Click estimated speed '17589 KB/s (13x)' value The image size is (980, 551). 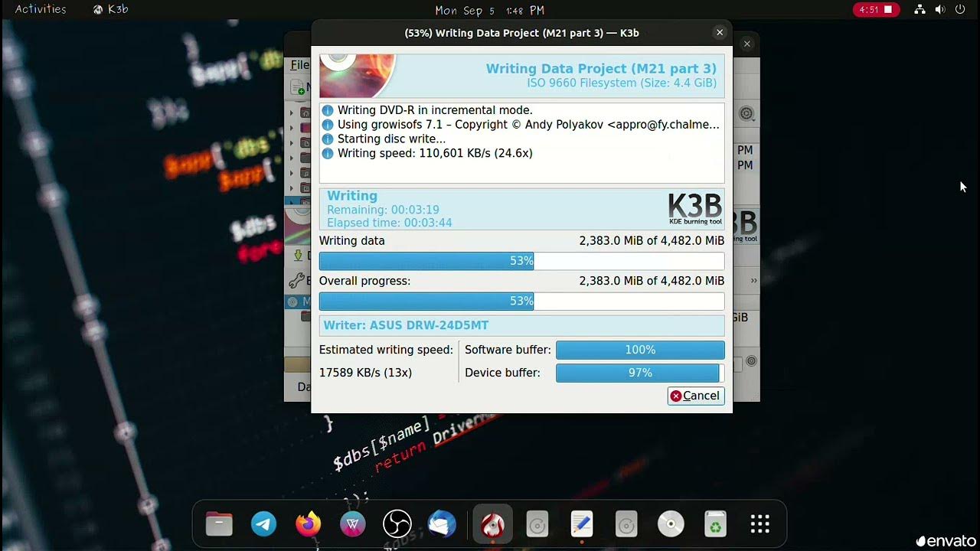point(365,373)
